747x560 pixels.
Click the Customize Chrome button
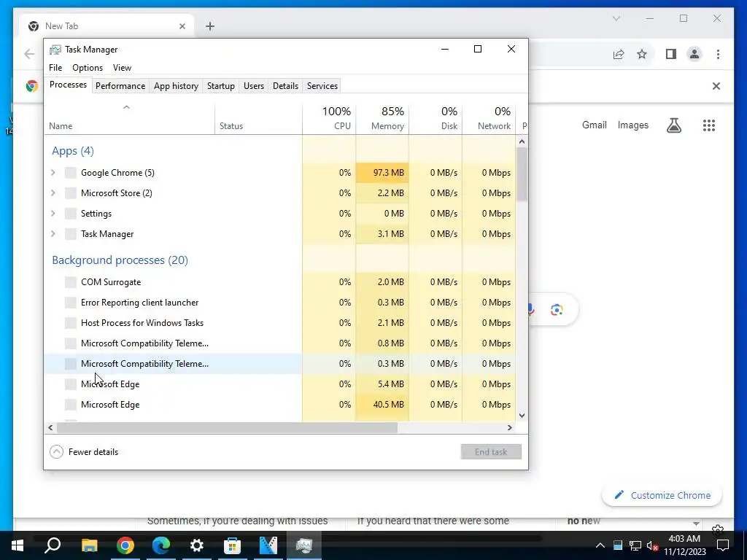662,495
